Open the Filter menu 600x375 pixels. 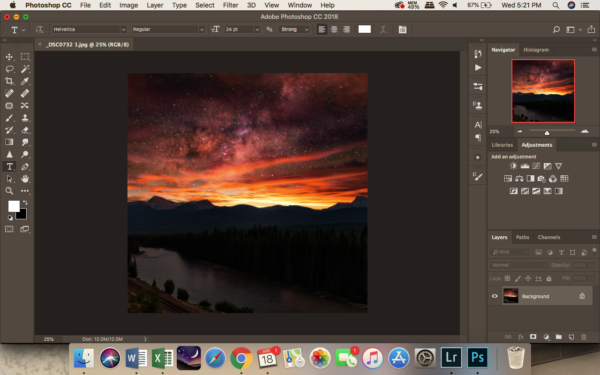pos(230,5)
